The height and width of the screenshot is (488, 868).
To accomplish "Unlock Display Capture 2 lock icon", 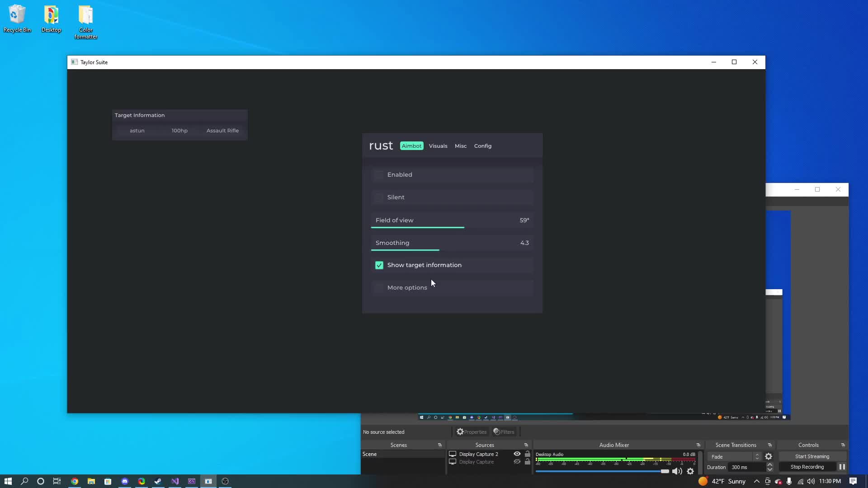I will (527, 454).
